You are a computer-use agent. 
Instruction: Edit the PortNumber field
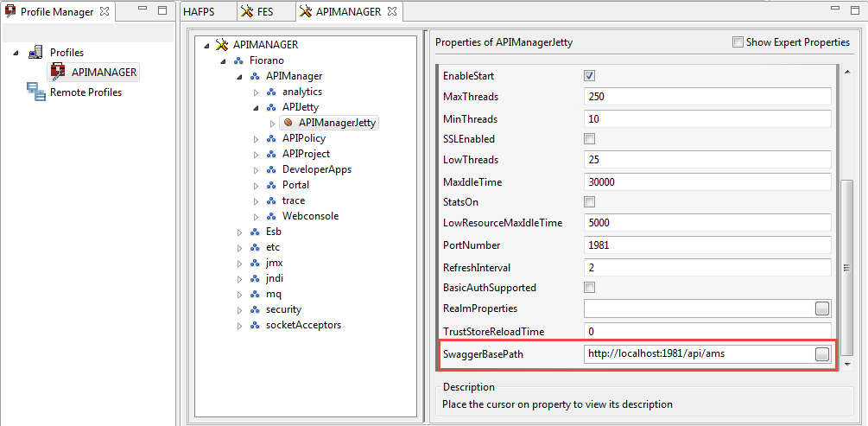coord(707,245)
